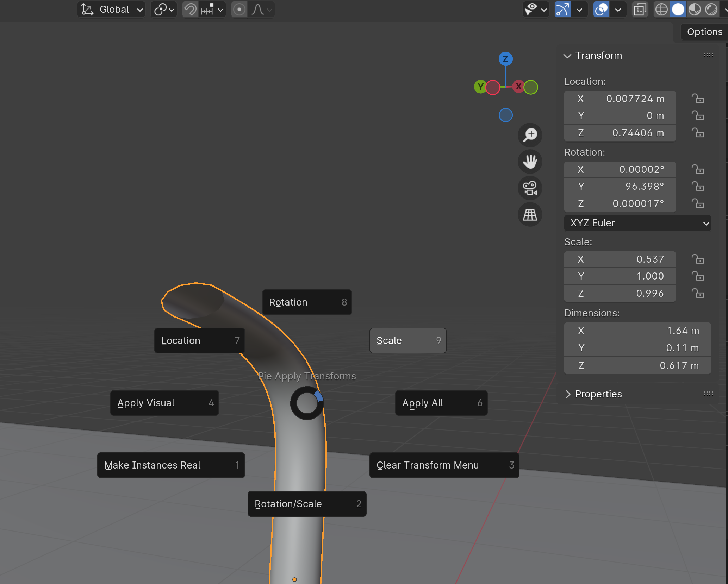Lock the Scale Z value

tap(698, 293)
